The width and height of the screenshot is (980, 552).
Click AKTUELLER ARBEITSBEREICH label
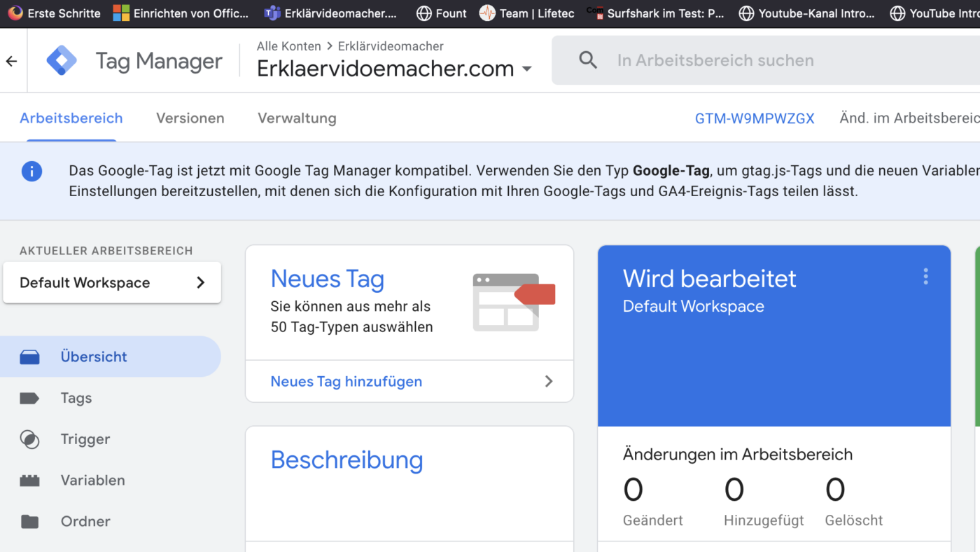tap(106, 251)
